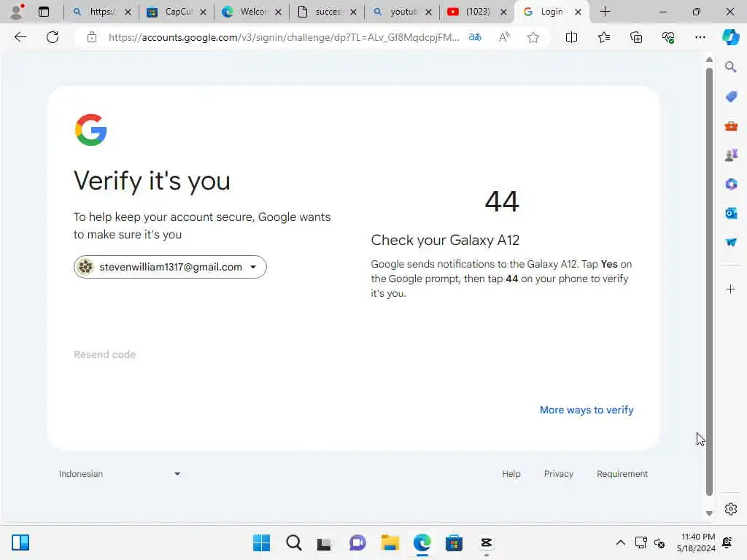Open the Favorites list icon

[603, 37]
